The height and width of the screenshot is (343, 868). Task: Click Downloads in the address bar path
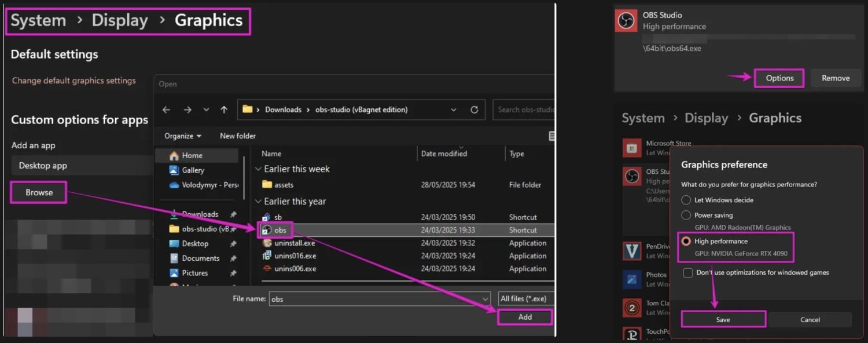click(283, 110)
